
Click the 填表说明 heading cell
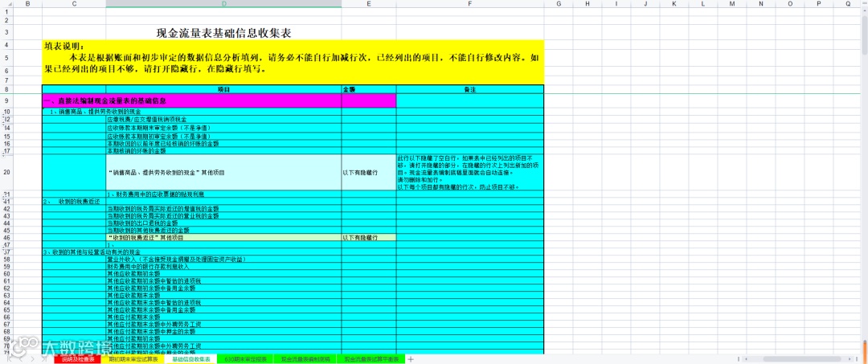pyautogui.click(x=65, y=46)
